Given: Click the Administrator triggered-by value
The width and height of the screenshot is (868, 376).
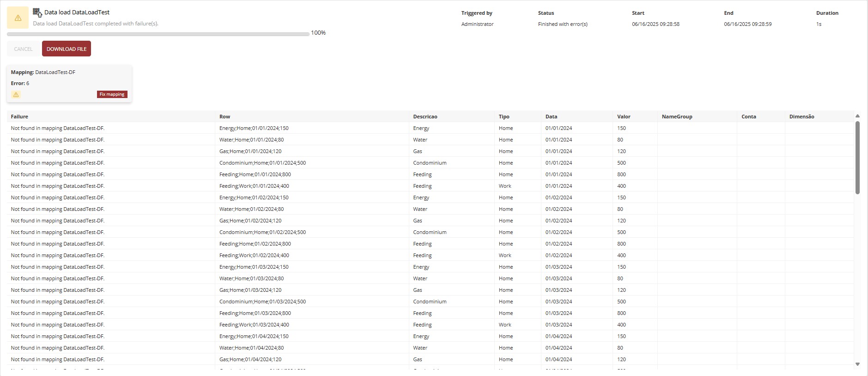Looking at the screenshot, I should 477,24.
